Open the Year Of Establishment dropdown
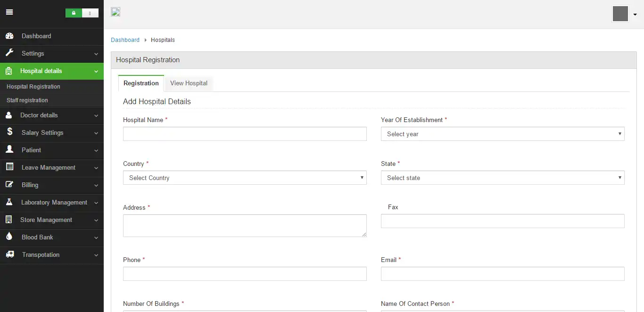 503,134
